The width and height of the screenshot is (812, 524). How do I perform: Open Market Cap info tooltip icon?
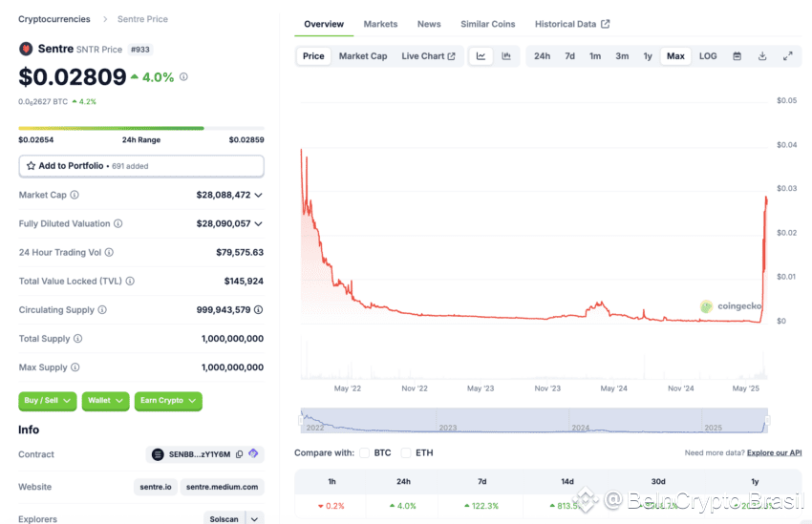coord(75,195)
